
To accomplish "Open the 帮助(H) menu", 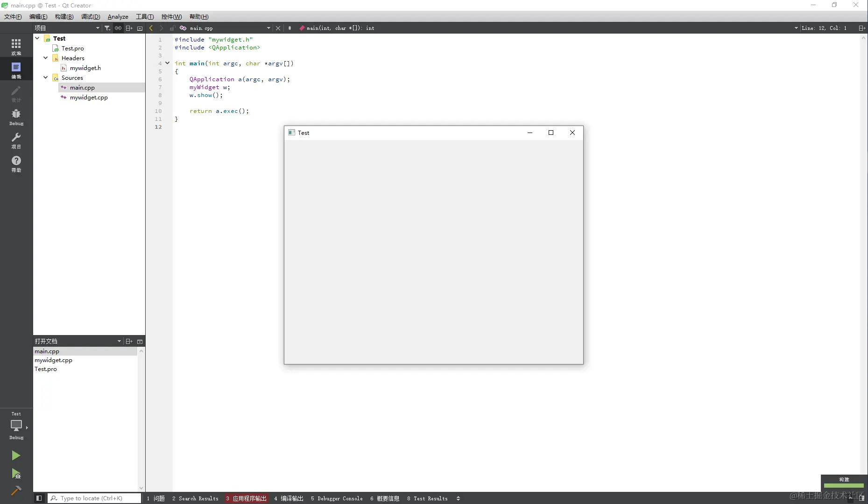I will (199, 17).
